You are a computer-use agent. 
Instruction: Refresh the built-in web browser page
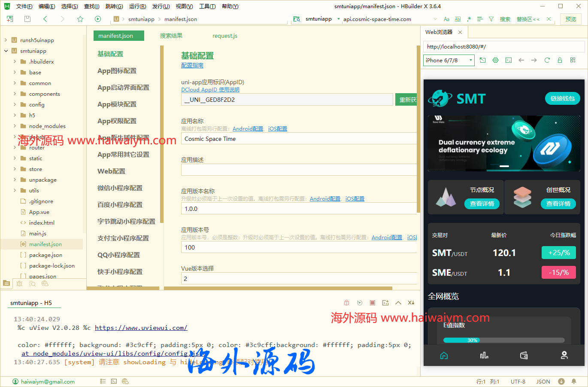547,60
